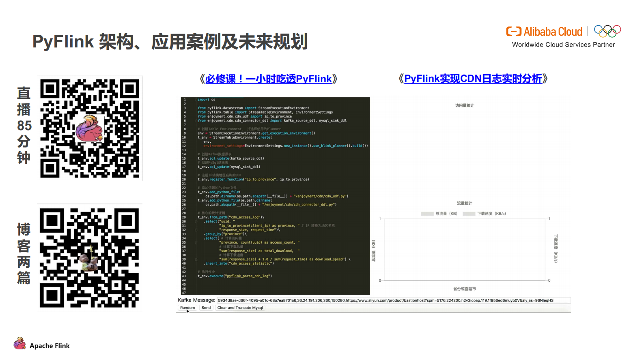
Task: Click the Apache Flink squirrel logo
Action: pyautogui.click(x=19, y=343)
